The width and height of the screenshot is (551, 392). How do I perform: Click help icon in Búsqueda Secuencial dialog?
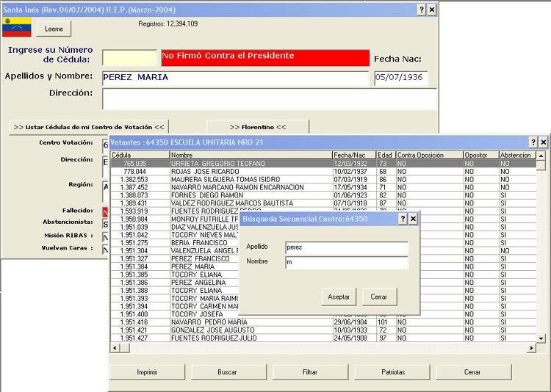click(403, 219)
